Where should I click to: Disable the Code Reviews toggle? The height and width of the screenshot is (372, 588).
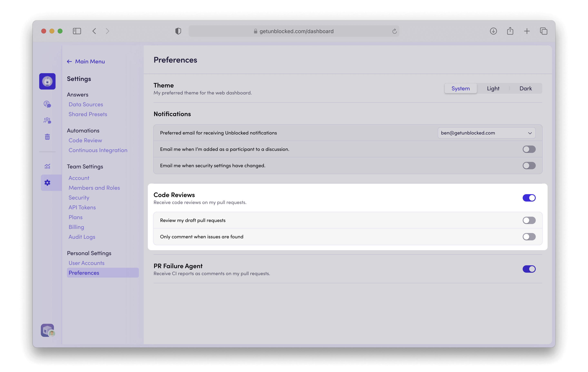pyautogui.click(x=529, y=198)
